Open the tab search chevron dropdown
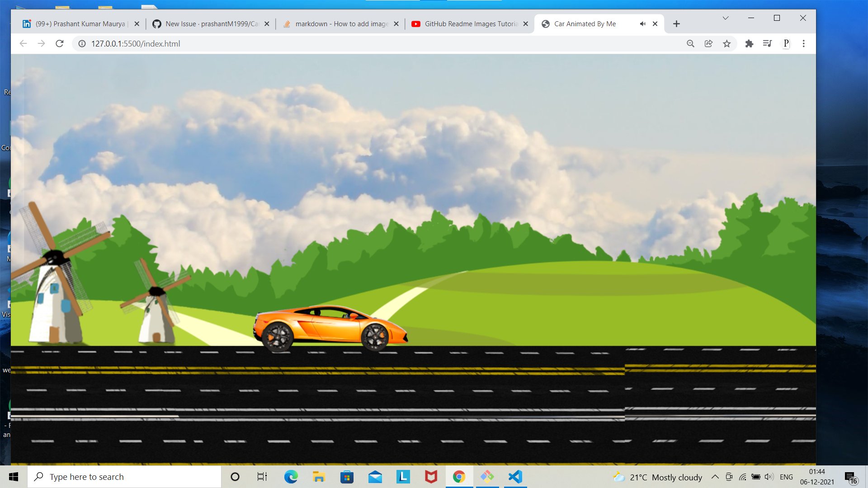This screenshot has width=868, height=488. point(725,18)
